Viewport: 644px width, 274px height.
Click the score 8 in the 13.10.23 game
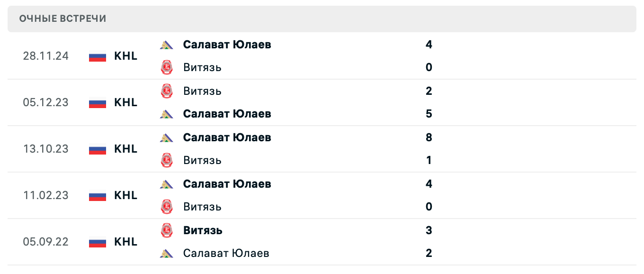429,137
